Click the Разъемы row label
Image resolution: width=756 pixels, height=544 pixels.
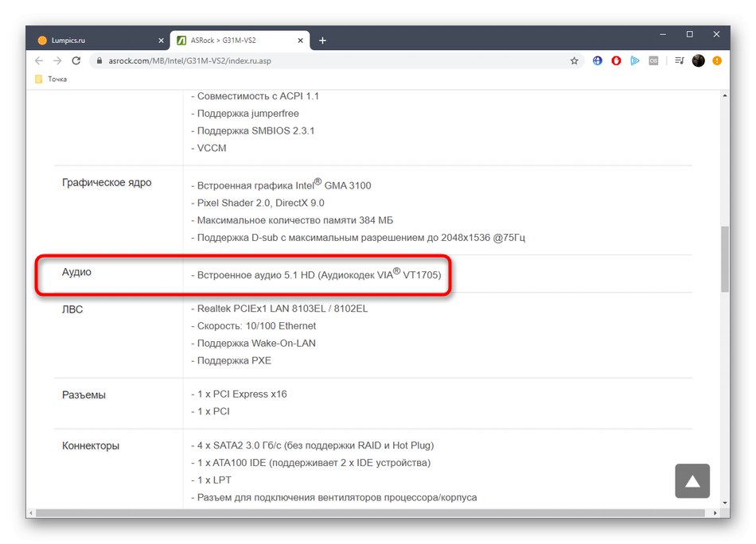(x=84, y=395)
